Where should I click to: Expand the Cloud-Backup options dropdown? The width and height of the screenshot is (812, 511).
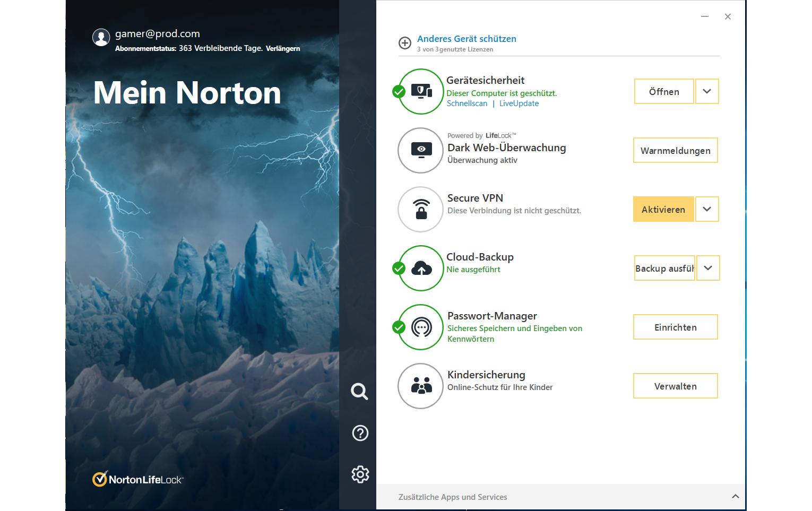pos(707,268)
